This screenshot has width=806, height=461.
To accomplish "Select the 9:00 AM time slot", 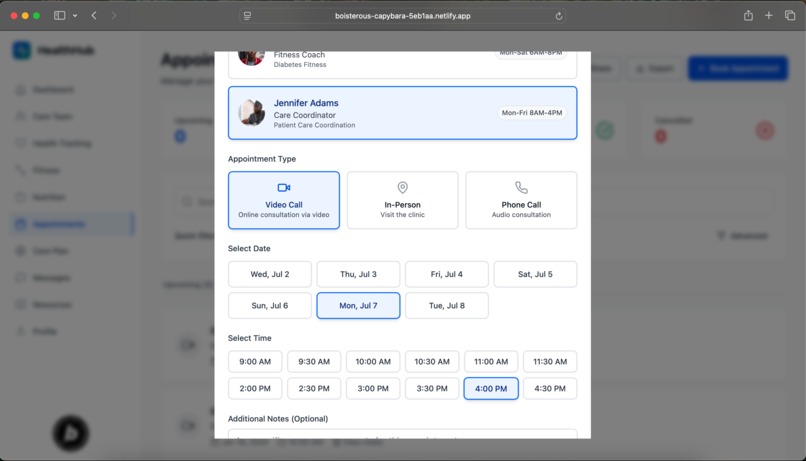I will click(255, 361).
